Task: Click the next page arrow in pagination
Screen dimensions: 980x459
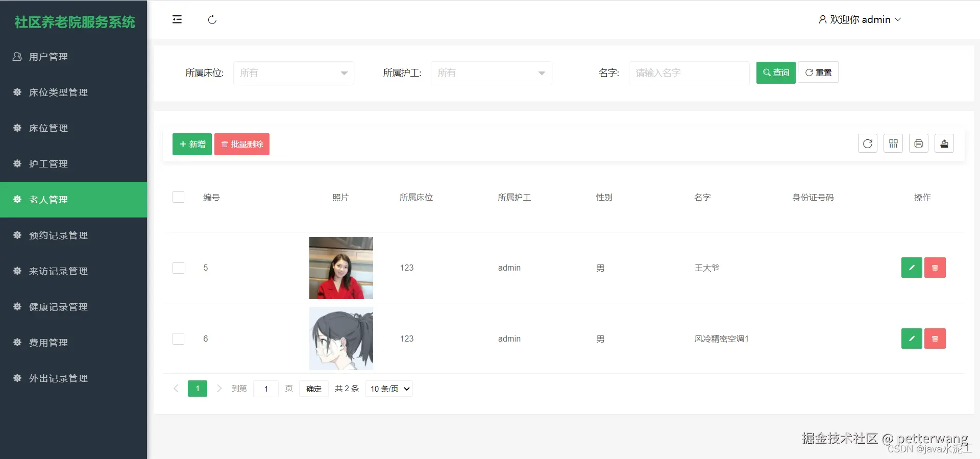Action: click(219, 389)
